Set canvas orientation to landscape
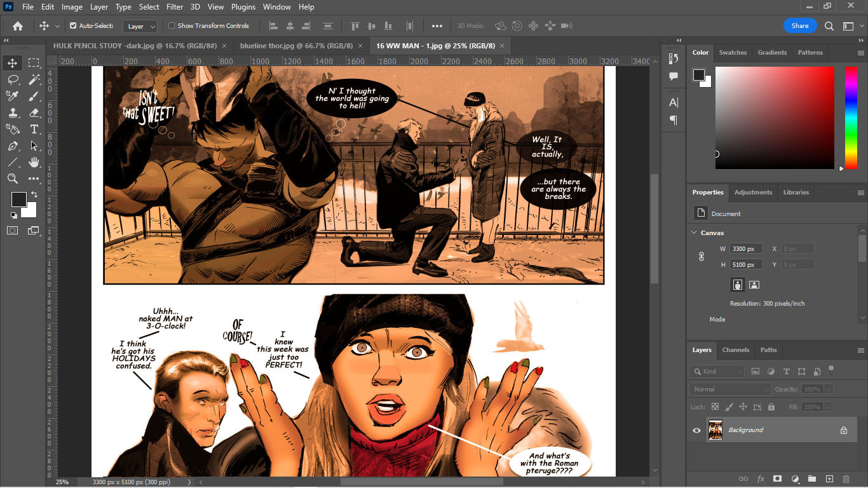The image size is (868, 488). click(754, 284)
